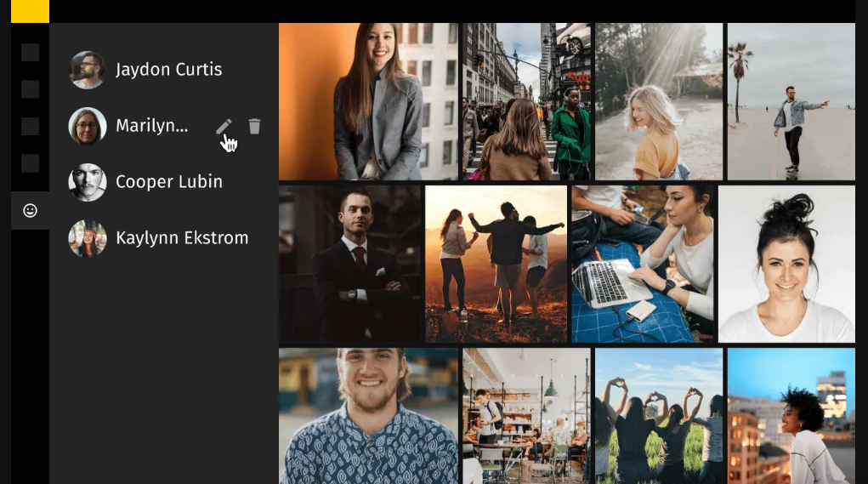View photo of friends making heart hands
Viewport: 868px width, 484px height.
pyautogui.click(x=659, y=416)
